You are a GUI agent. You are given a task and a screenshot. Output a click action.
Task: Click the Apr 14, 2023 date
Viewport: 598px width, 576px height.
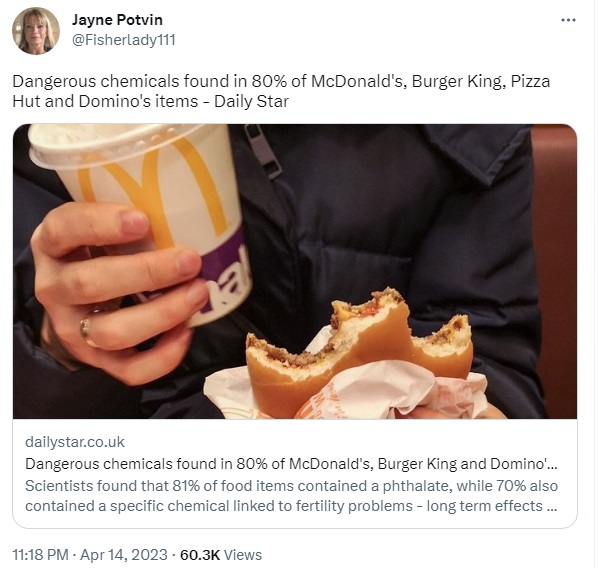click(124, 555)
